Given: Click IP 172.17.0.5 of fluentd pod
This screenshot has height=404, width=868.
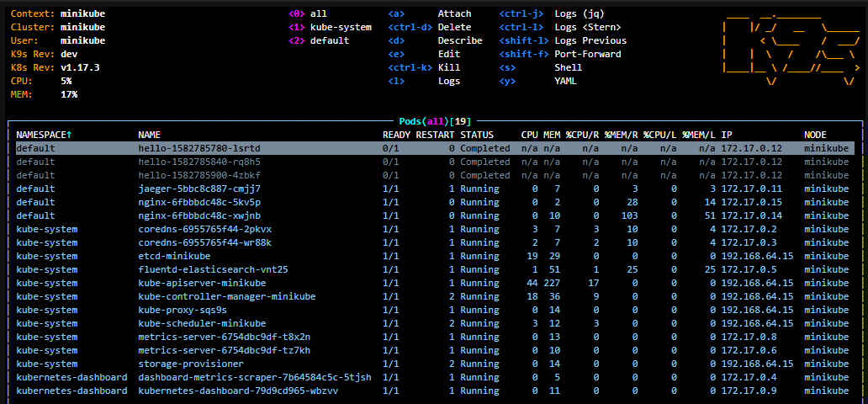Looking at the screenshot, I should click(x=749, y=269).
